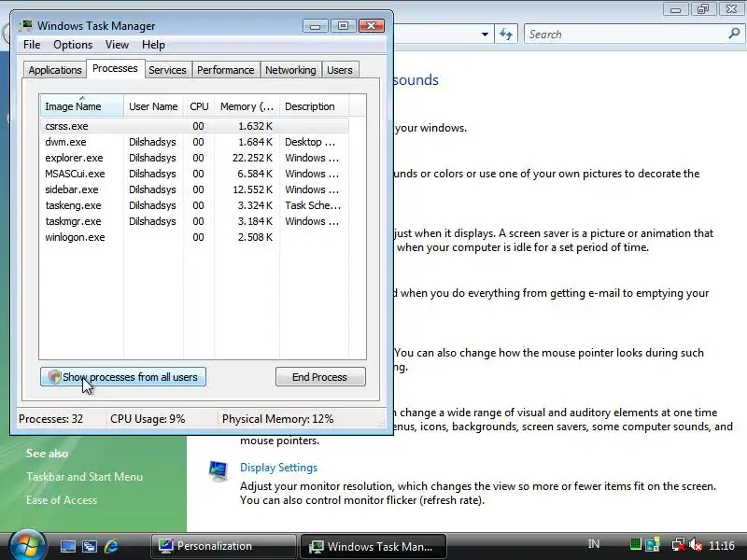The height and width of the screenshot is (560, 747).
Task: Select the dwm.exe process
Action: pyautogui.click(x=194, y=142)
